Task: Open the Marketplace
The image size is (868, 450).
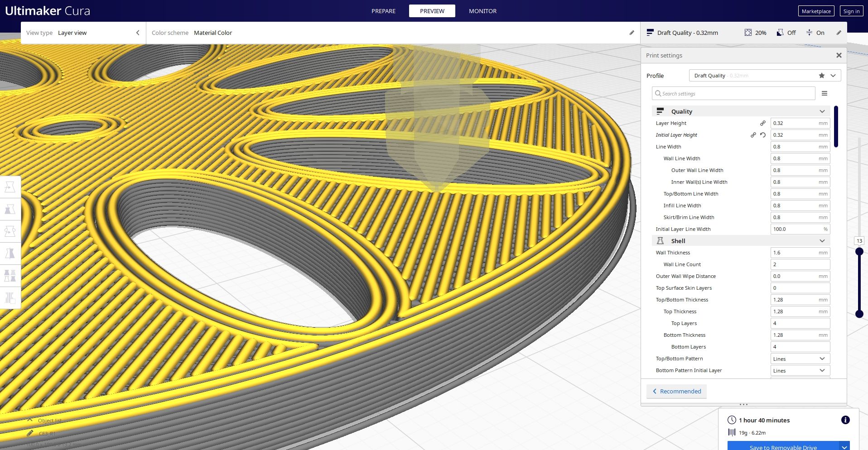Action: coord(816,11)
